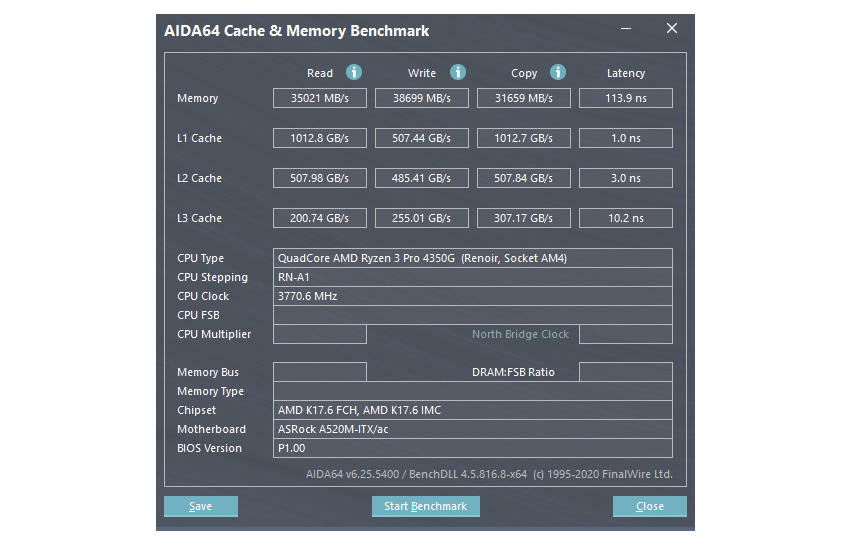Select Memory Latency value 113.9 ns

coord(626,98)
